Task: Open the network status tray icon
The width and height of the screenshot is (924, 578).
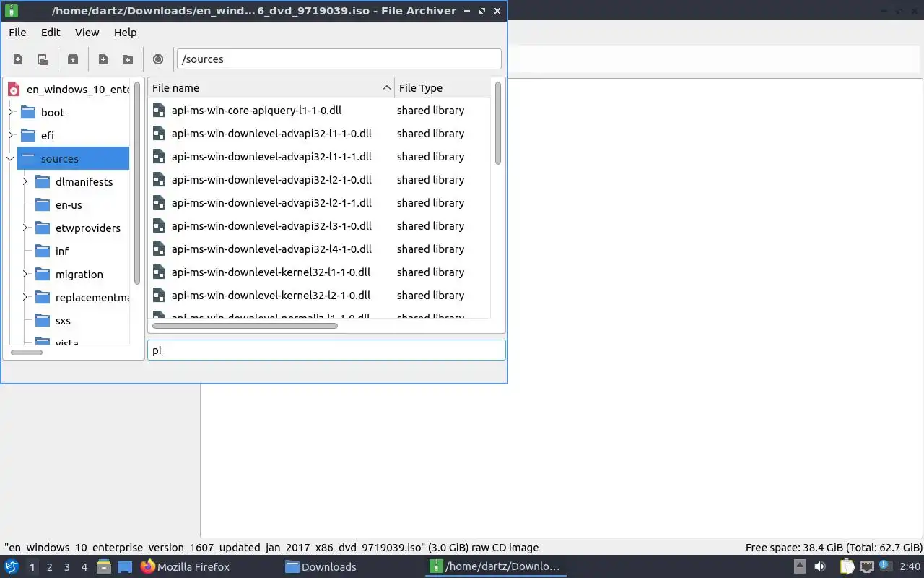Action: (x=866, y=567)
